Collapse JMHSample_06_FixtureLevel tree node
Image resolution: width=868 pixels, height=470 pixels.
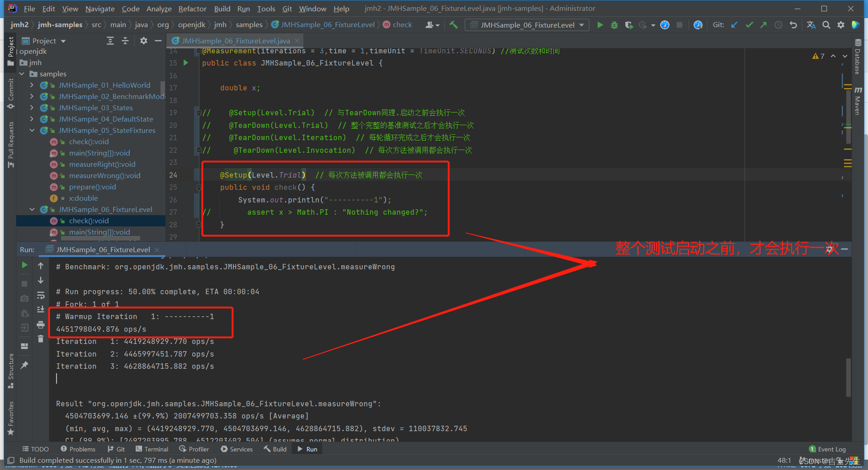(x=32, y=209)
